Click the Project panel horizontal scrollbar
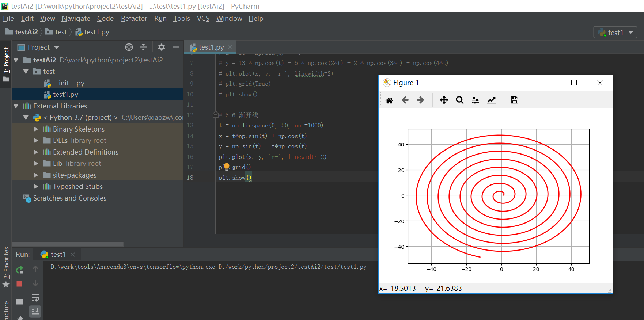Viewport: 644px width, 320px height. click(x=68, y=244)
